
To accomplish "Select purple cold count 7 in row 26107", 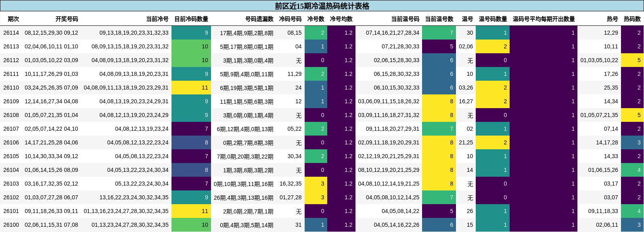I will coord(191,129).
